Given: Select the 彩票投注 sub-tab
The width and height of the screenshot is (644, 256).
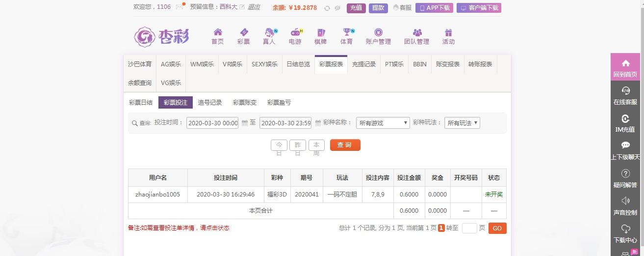Looking at the screenshot, I should (176, 103).
